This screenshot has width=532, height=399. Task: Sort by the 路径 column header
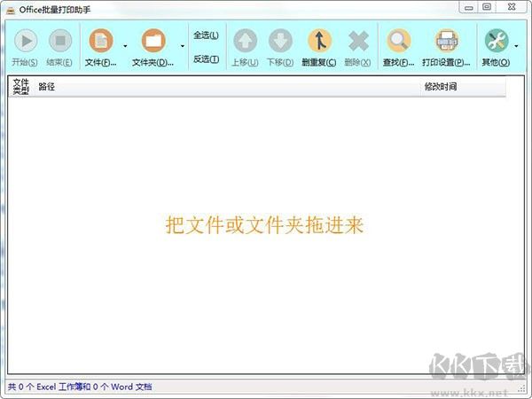227,87
